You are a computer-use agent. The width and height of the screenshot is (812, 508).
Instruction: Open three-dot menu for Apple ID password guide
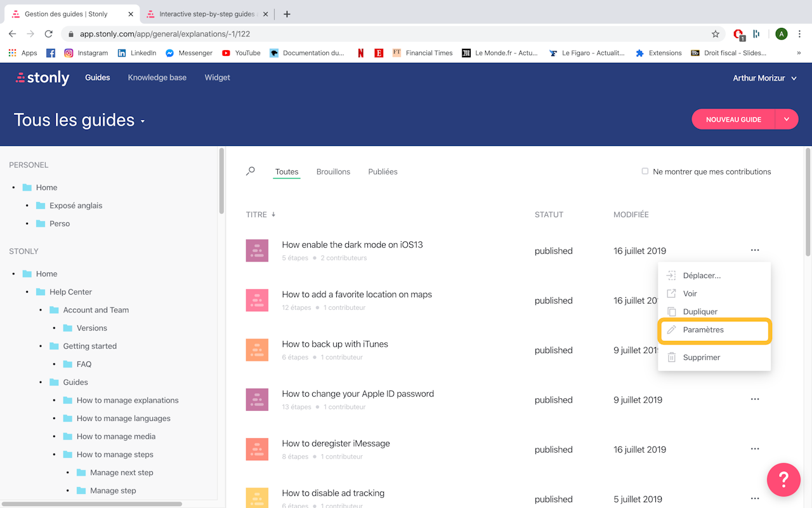click(x=754, y=399)
